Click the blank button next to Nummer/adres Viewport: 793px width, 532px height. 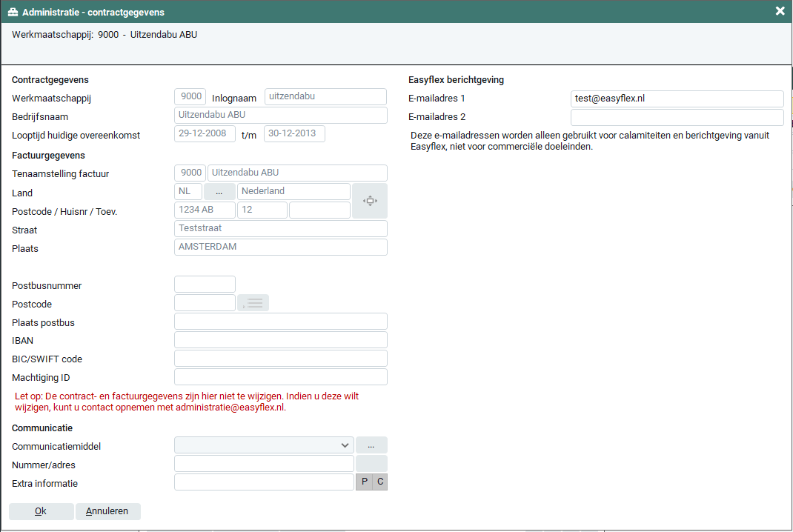371,464
